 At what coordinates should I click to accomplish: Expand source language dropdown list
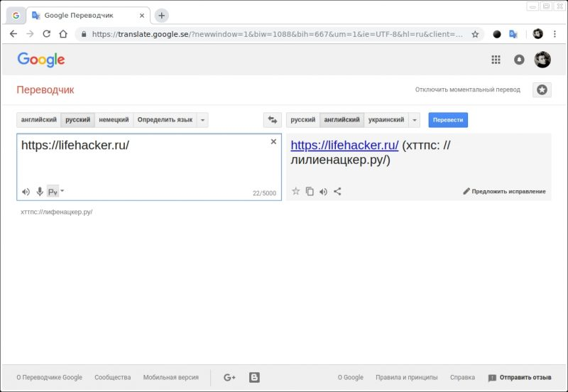click(203, 120)
